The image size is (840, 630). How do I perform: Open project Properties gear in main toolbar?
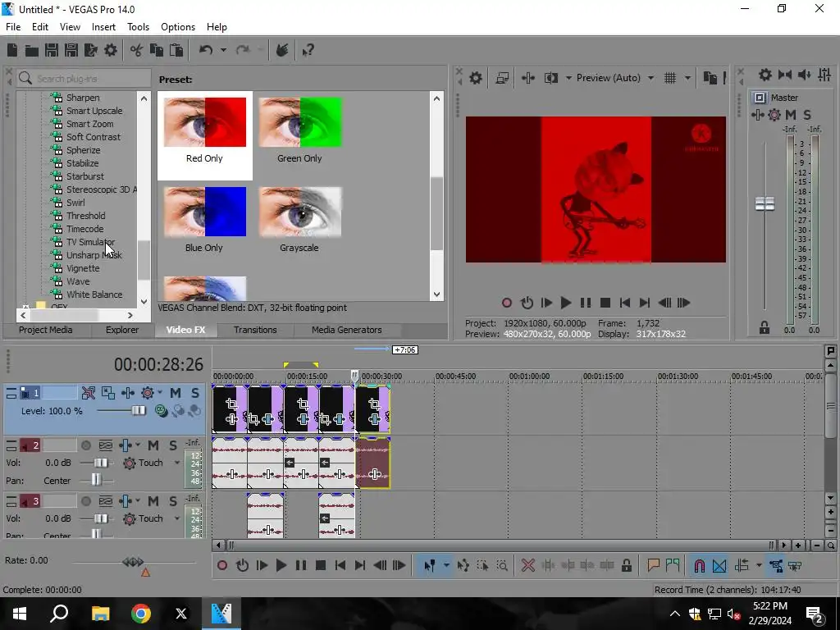click(x=111, y=50)
